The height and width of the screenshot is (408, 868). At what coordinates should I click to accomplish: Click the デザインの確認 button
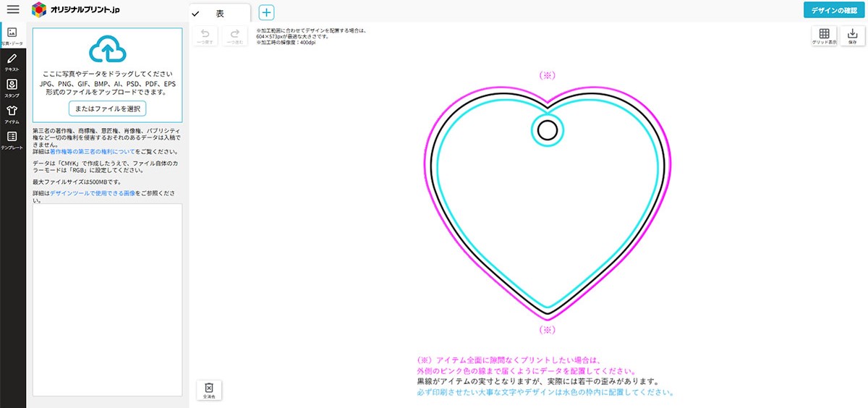click(834, 10)
